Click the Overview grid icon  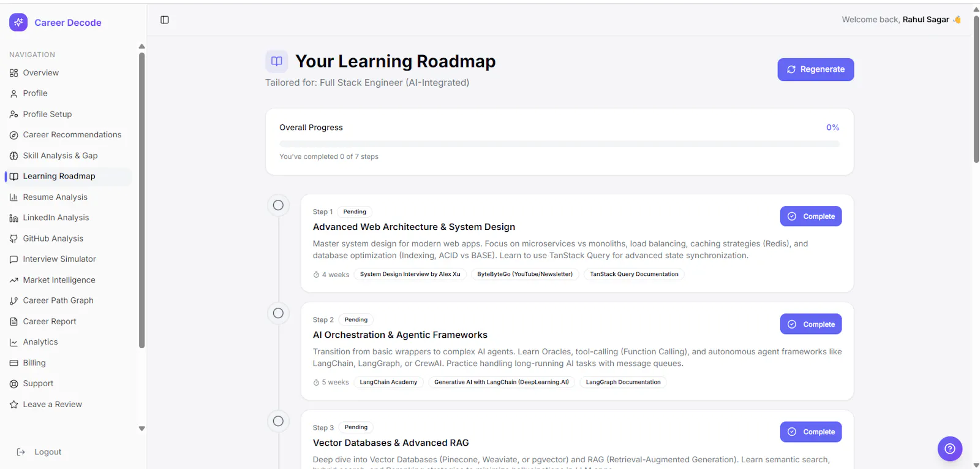pos(13,73)
